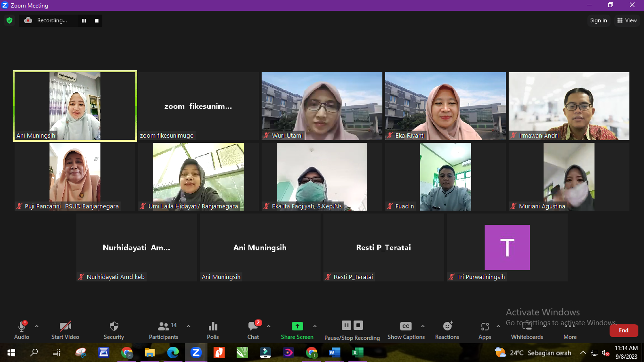Viewport: 644px width, 362px height.
Task: Select Wuri Utami video tile
Action: point(322,106)
